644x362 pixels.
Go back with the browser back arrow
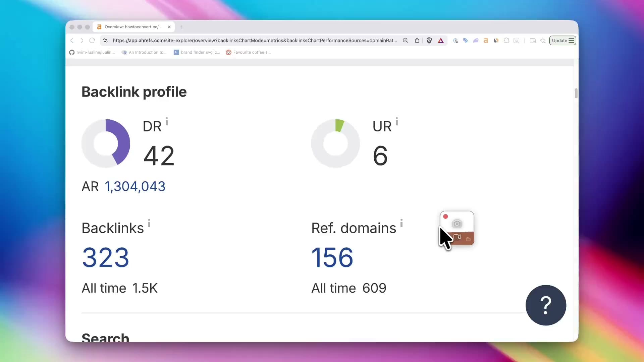pos(72,41)
